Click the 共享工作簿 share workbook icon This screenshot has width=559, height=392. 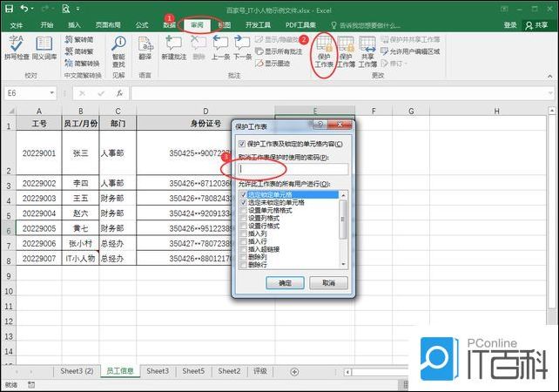pos(367,51)
